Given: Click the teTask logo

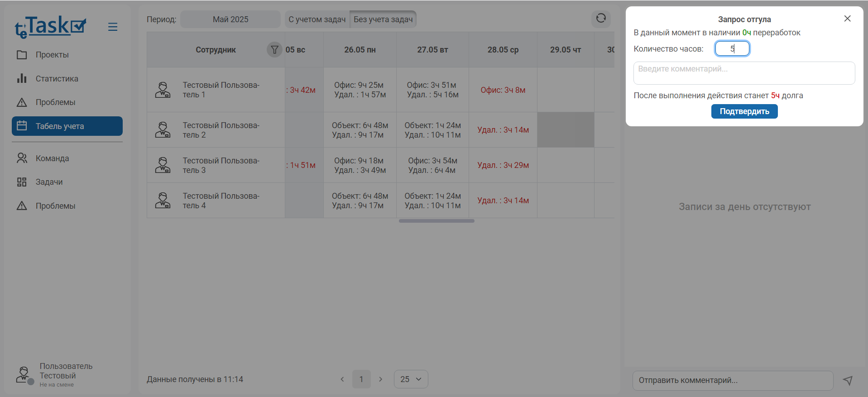Looking at the screenshot, I should tap(50, 27).
